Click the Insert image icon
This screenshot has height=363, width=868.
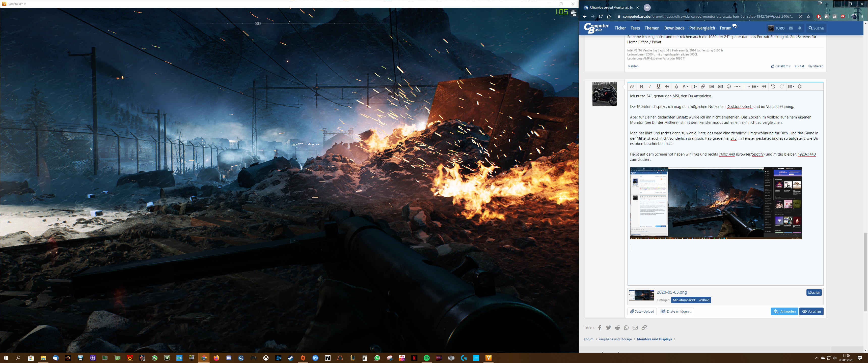(x=711, y=86)
